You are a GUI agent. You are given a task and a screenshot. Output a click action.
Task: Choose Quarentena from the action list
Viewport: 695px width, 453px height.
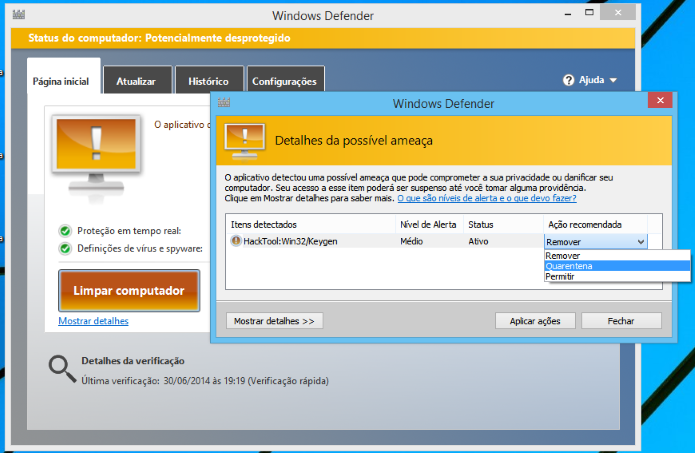pyautogui.click(x=617, y=266)
